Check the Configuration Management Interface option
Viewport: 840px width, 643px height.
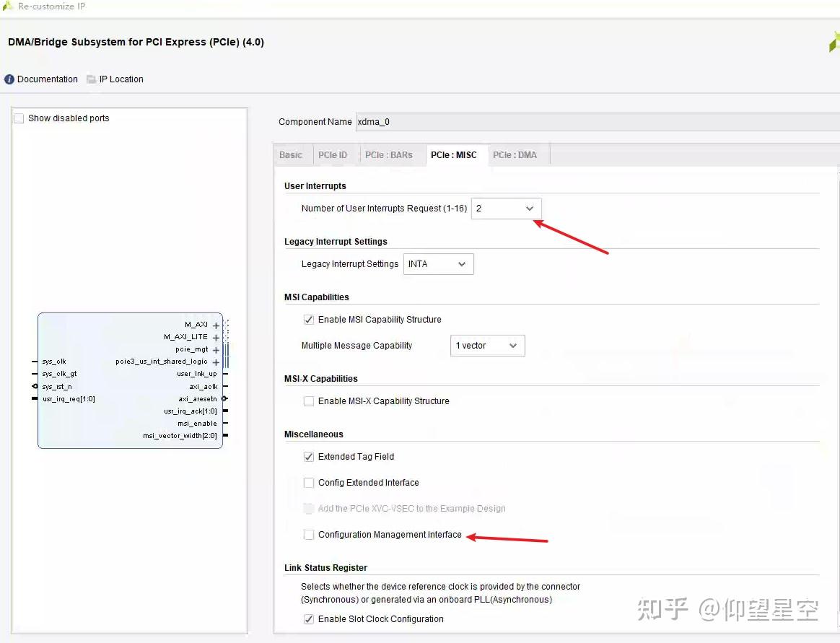point(309,535)
